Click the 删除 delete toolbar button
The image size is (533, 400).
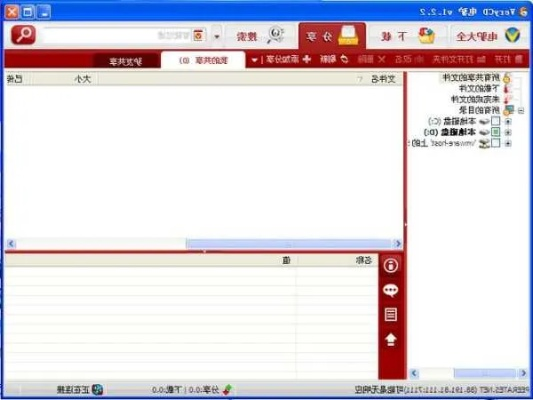[371, 59]
